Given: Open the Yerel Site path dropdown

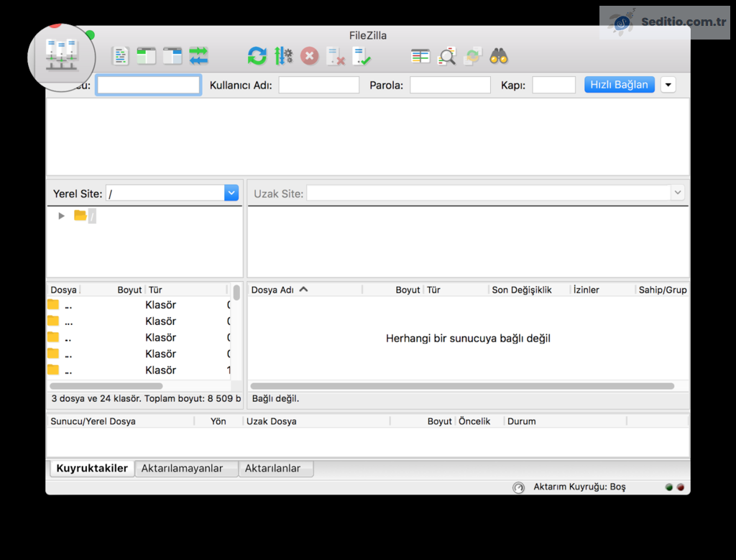Looking at the screenshot, I should pos(231,193).
